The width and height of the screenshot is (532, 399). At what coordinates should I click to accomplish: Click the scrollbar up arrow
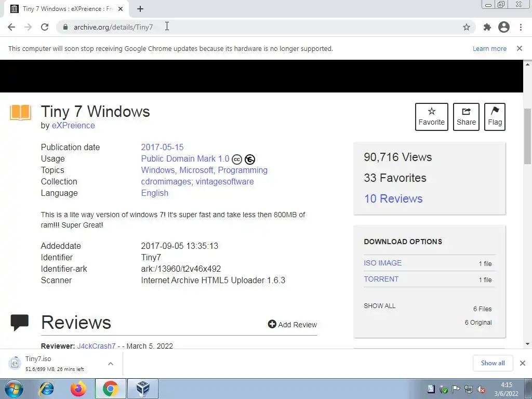coord(528,64)
